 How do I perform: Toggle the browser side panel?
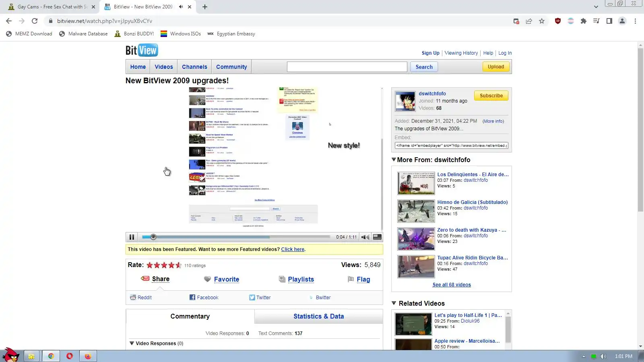[x=609, y=21]
